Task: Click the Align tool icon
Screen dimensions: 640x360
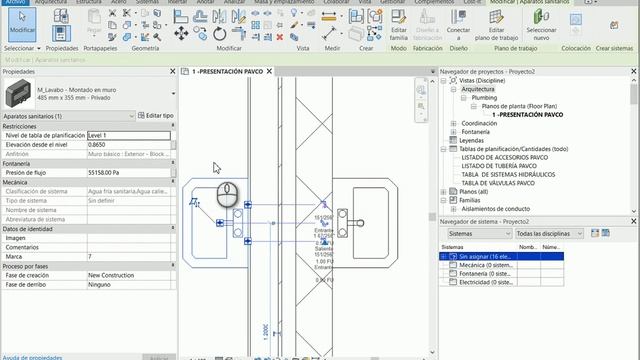Action: pyautogui.click(x=180, y=17)
